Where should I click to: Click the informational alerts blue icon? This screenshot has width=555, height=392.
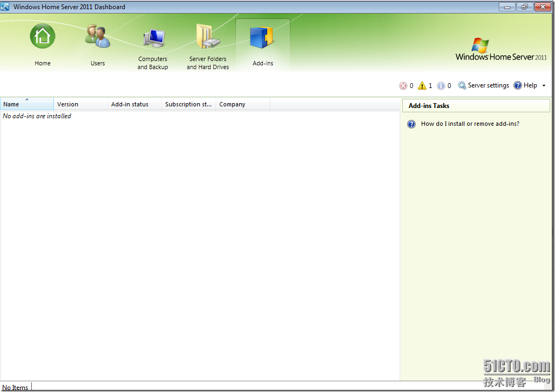click(x=441, y=86)
